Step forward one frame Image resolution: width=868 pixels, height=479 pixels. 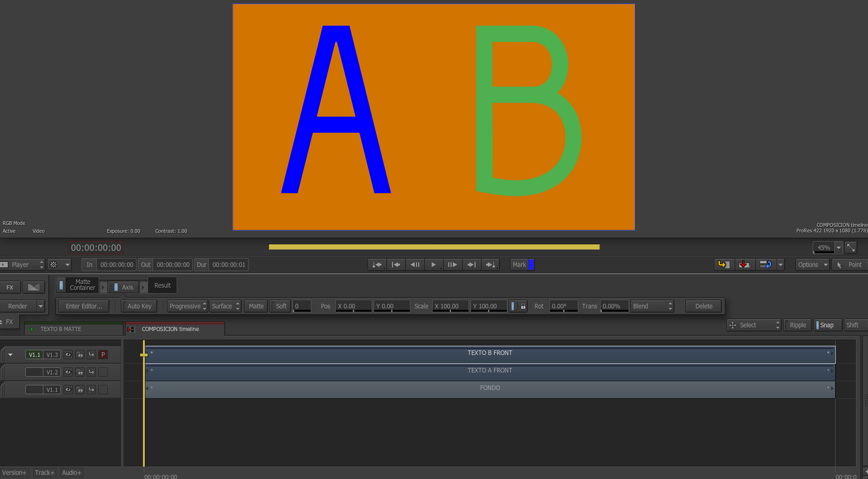(x=452, y=265)
